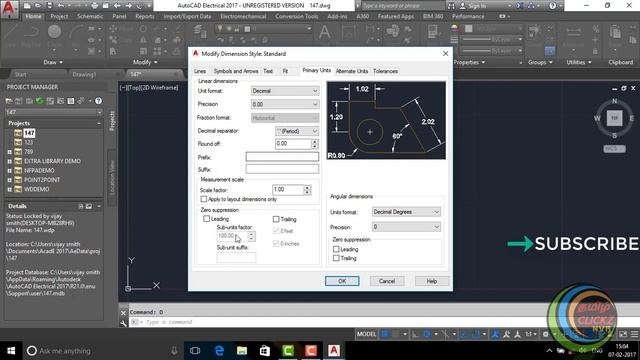Enable Apply to layout dimensions only
Screen dimensions: 640x360
(204, 199)
